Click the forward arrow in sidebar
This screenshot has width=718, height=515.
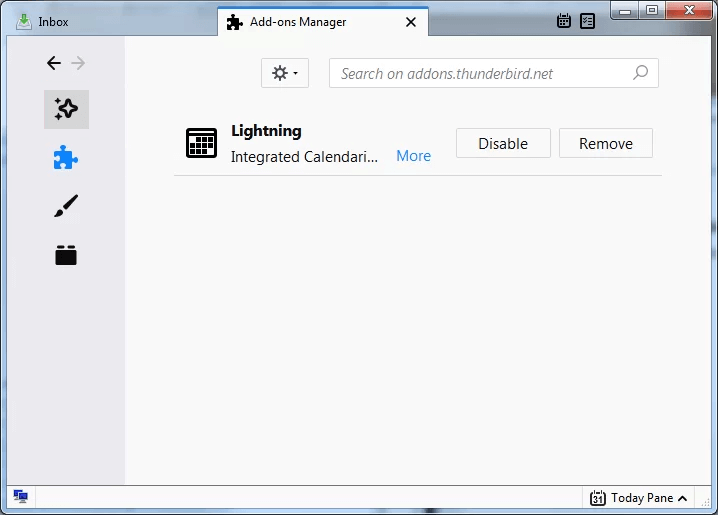coord(78,63)
